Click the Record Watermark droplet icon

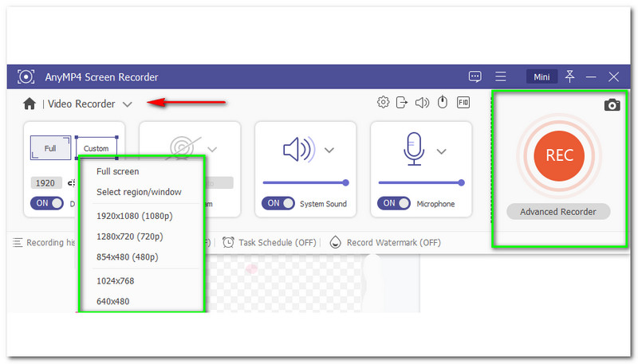click(x=335, y=242)
